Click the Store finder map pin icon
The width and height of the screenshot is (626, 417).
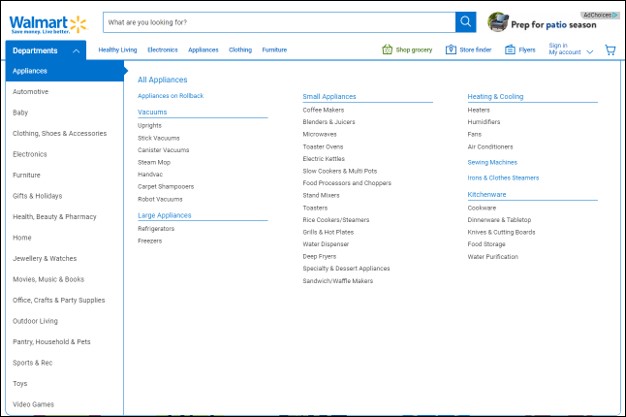451,50
